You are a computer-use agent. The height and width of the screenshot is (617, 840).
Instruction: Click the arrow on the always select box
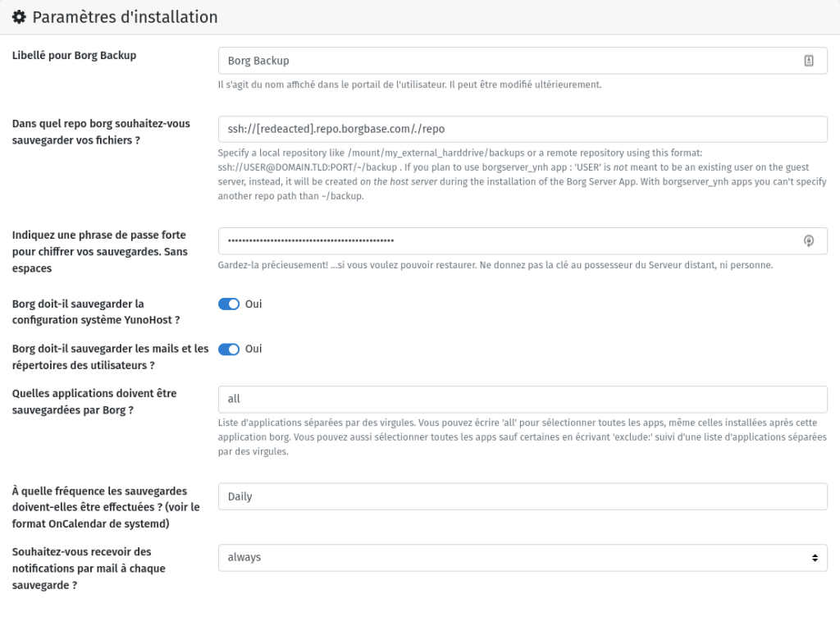(815, 558)
